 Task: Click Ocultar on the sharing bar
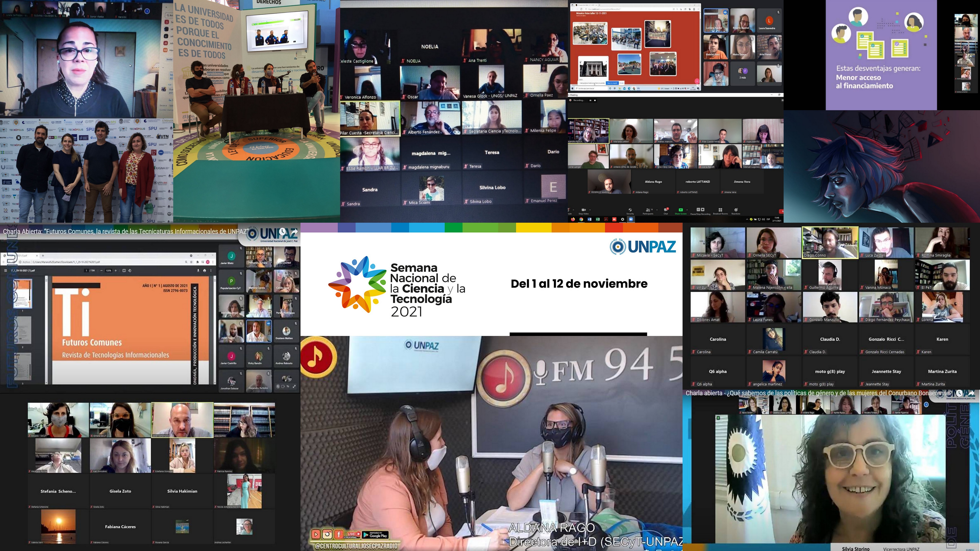(622, 83)
